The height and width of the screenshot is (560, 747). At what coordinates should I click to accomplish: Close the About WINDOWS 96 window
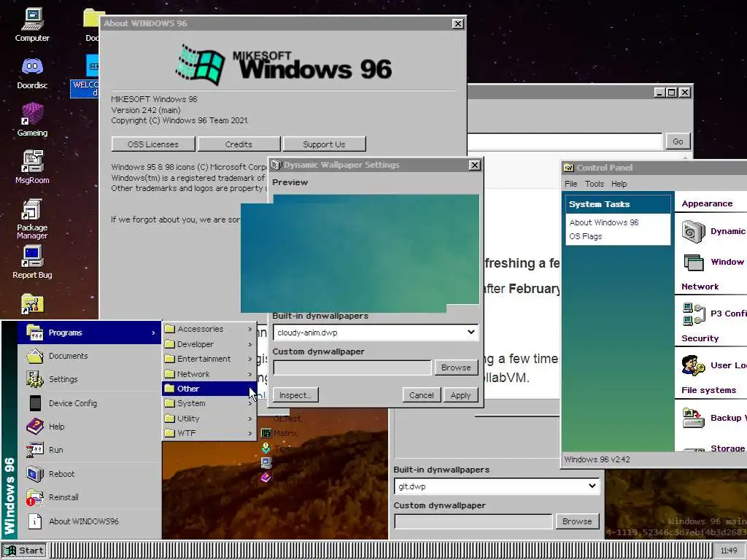tap(457, 24)
